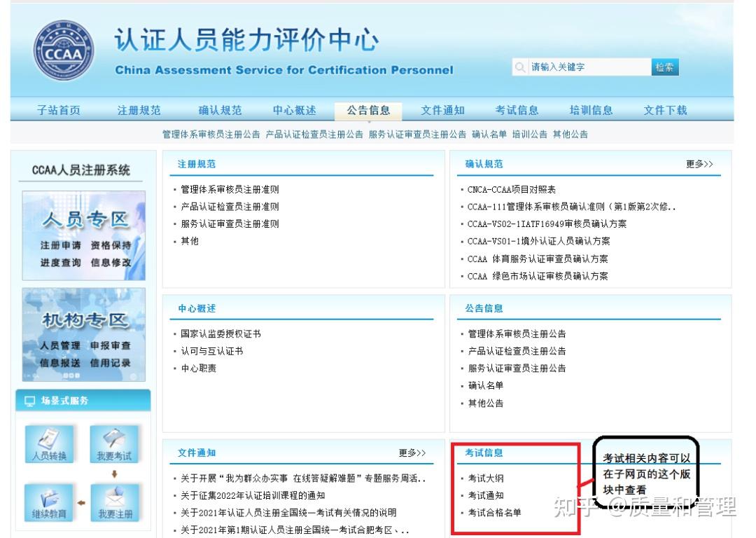Open the 文件下载 menu item

click(664, 110)
